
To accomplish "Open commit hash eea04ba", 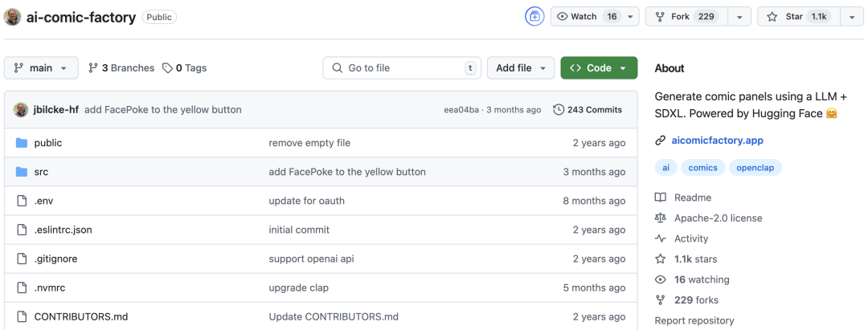I will [461, 110].
